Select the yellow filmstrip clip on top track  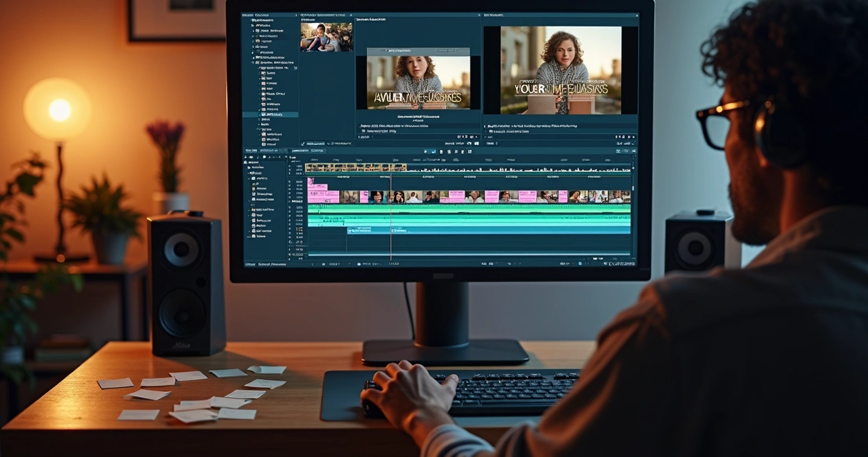pos(356,168)
